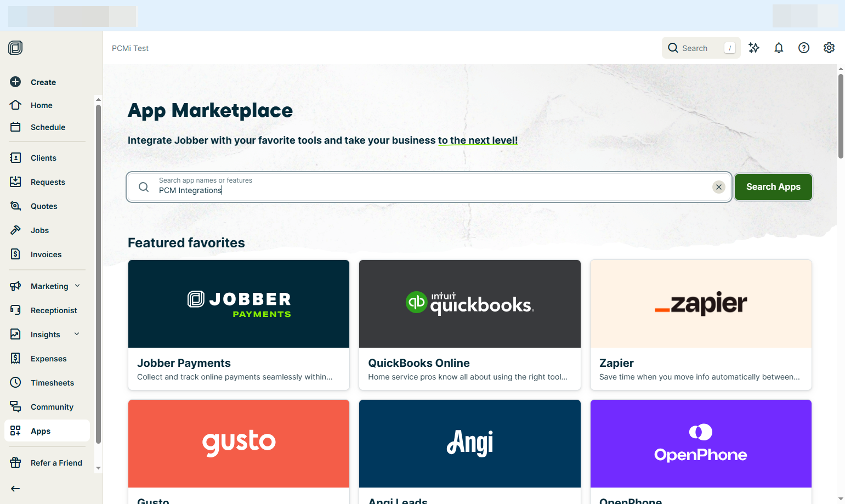Viewport: 845px width, 504px height.
Task: Open the help question mark icon
Action: pyautogui.click(x=804, y=48)
